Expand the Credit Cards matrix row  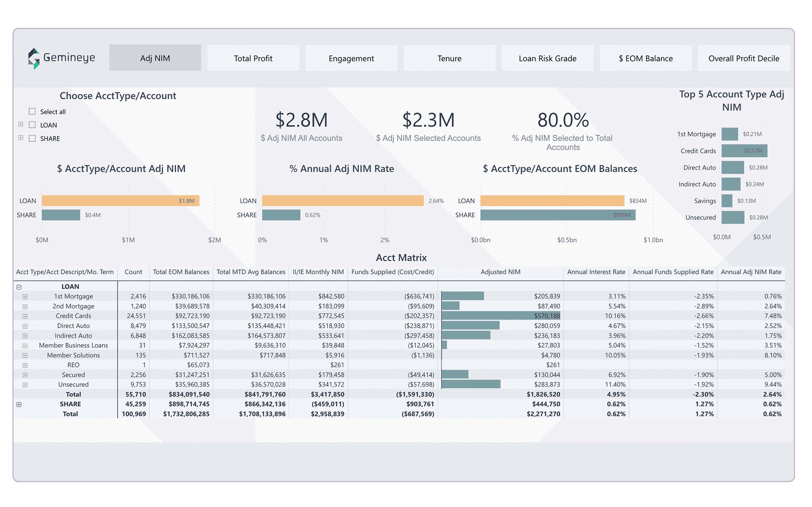tap(25, 316)
